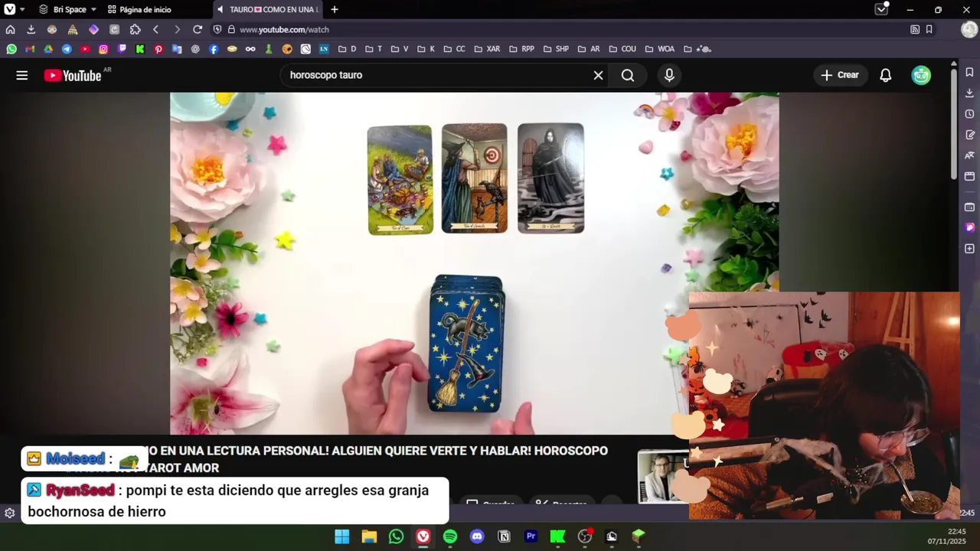The height and width of the screenshot is (551, 980).
Task: Mute the audio on the TAURO tab
Action: coord(220,9)
